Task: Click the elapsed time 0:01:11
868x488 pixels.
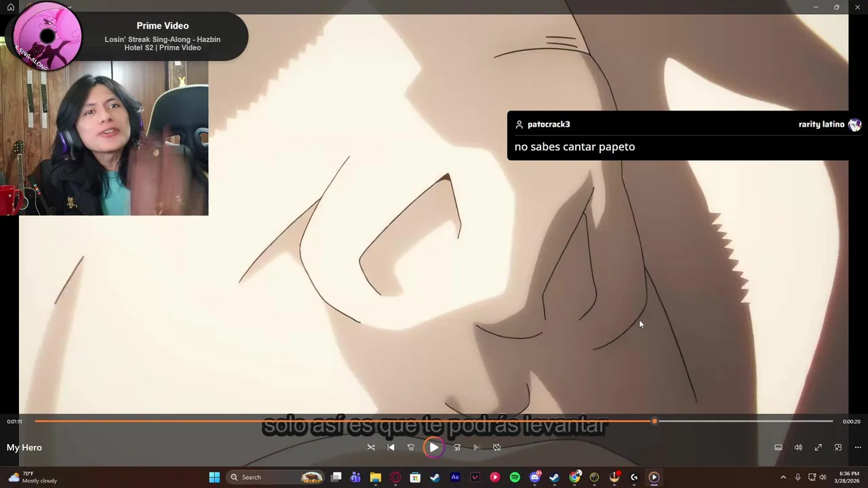Action: (14, 422)
